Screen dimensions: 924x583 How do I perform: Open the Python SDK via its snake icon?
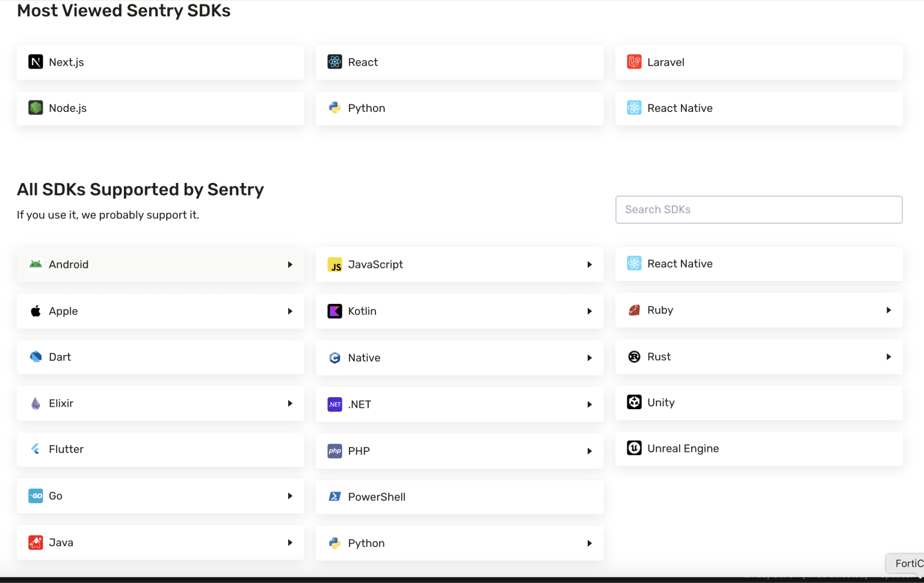(x=334, y=108)
